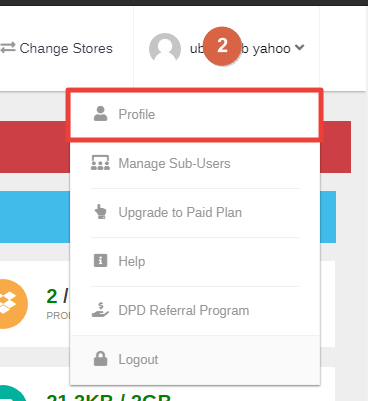The width and height of the screenshot is (368, 401).
Task: Click the Logout padlock icon
Action: coord(100,359)
